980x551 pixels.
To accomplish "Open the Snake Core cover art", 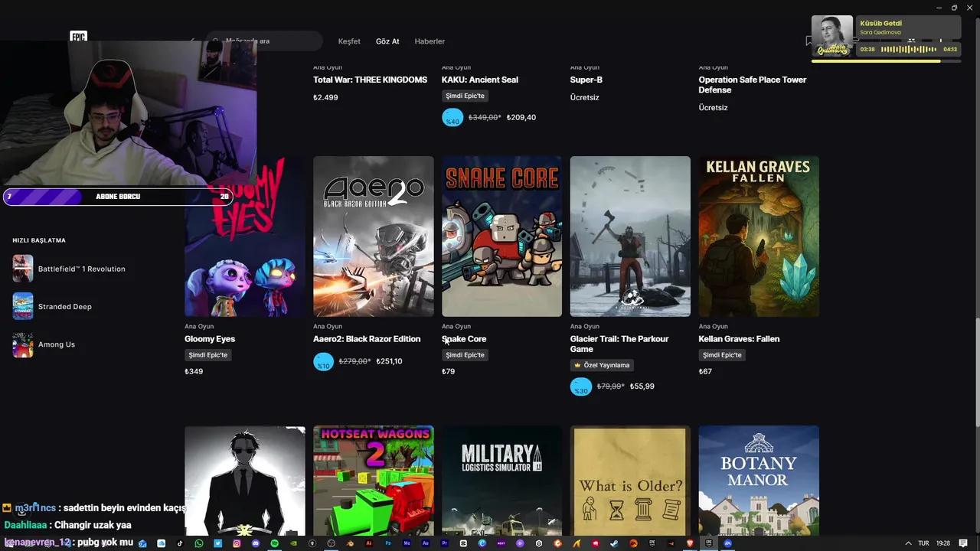I will pos(501,236).
